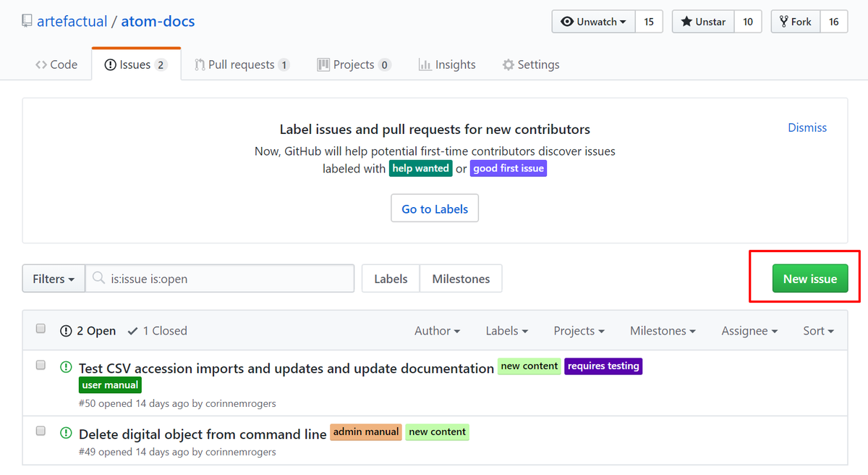Tick the checkbox for issue #49
Screen dimensions: 868x475
point(41,430)
